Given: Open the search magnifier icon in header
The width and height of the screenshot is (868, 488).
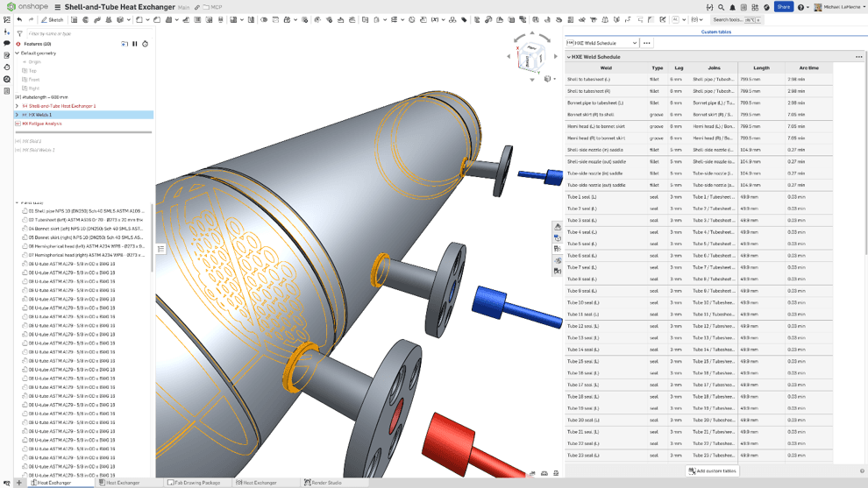Looking at the screenshot, I should click(x=721, y=7).
